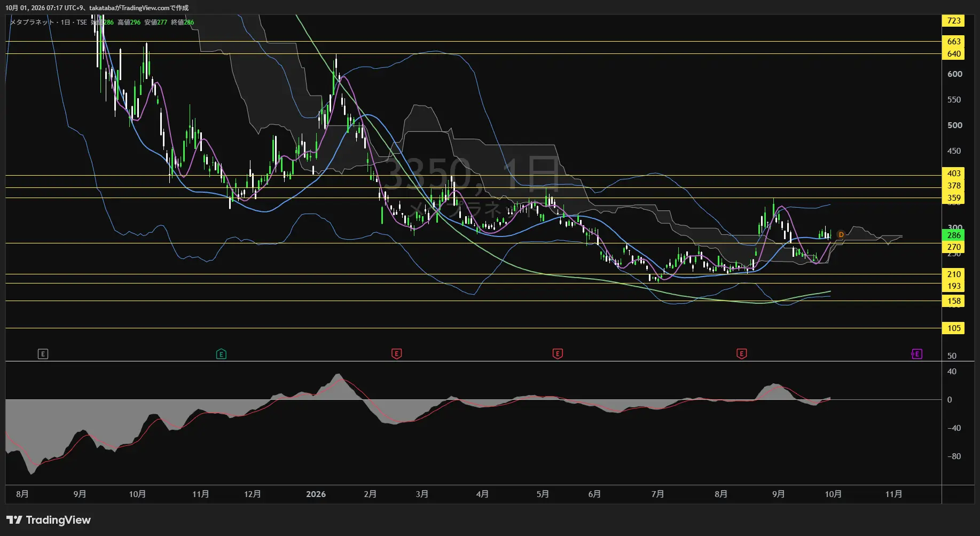
Task: Click the 403 yellow price label
Action: click(954, 174)
